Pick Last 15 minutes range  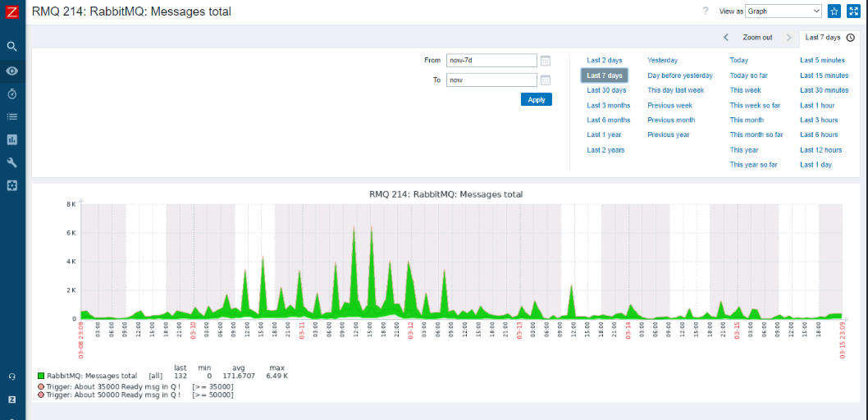pyautogui.click(x=825, y=75)
